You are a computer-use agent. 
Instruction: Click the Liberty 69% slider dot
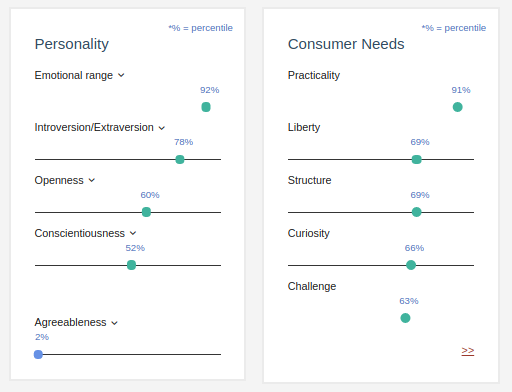[417, 159]
